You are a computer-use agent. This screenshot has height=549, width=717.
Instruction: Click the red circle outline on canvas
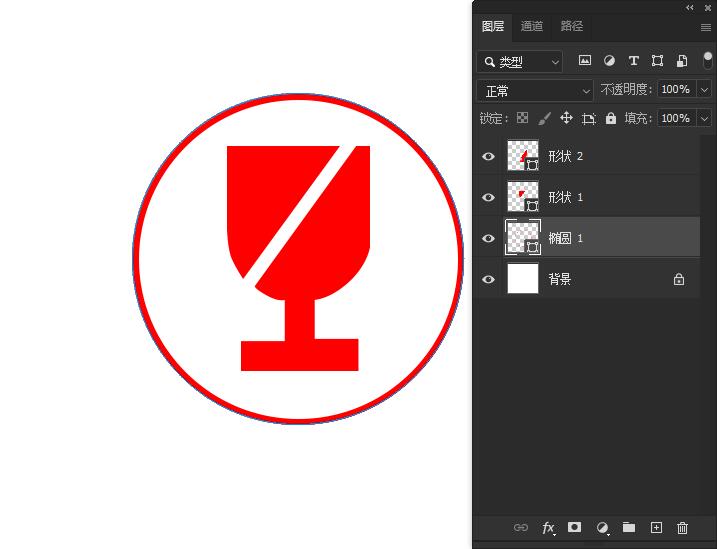pyautogui.click(x=298, y=97)
